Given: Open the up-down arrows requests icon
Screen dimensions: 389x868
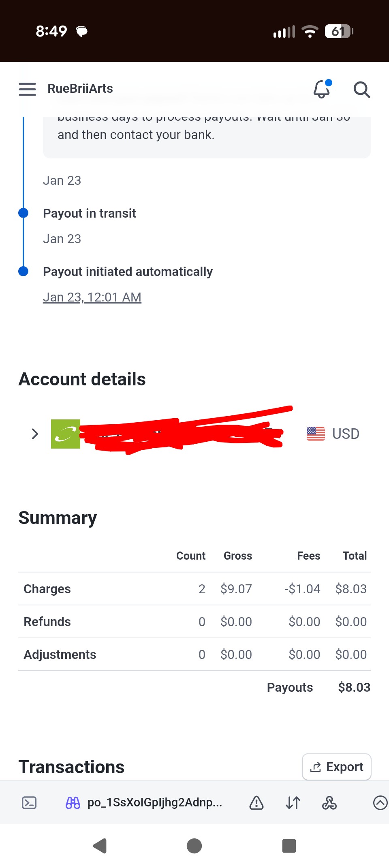Looking at the screenshot, I should point(293,803).
